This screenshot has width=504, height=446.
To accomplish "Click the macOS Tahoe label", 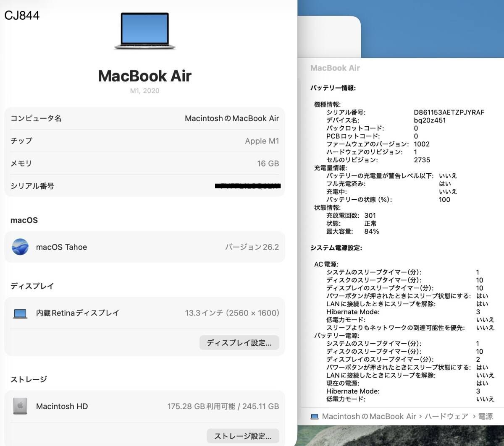I will click(61, 247).
